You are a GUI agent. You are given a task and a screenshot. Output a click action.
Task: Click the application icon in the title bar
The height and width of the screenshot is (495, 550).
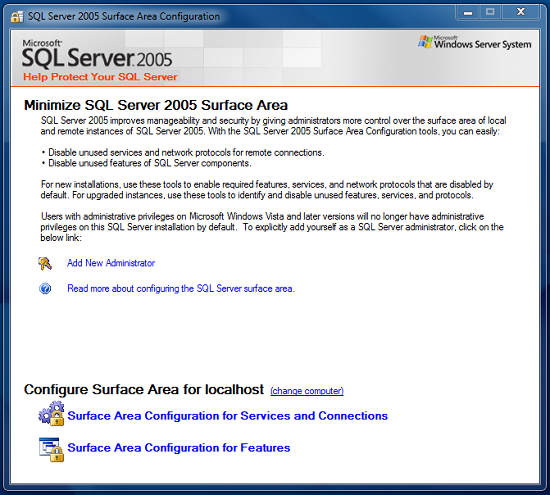[17, 16]
